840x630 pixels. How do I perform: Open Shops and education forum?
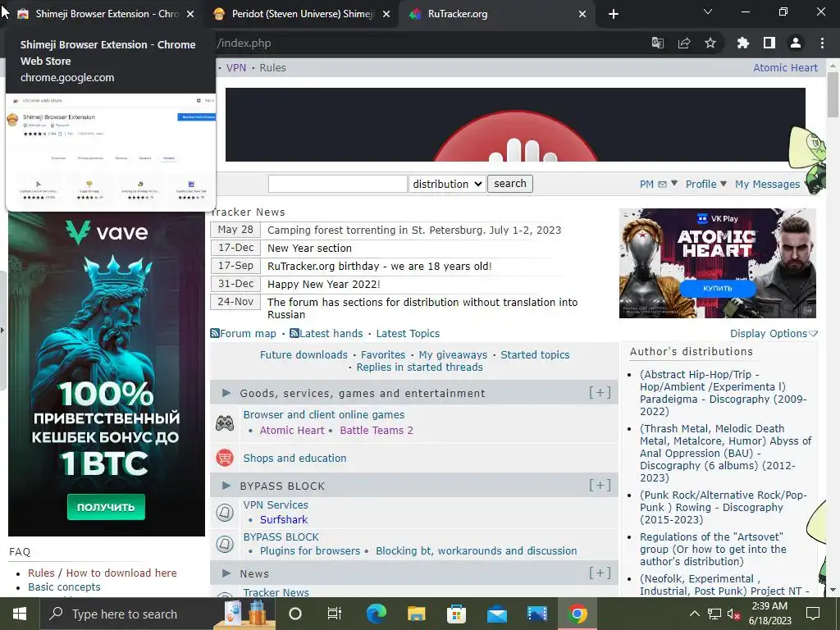point(294,458)
